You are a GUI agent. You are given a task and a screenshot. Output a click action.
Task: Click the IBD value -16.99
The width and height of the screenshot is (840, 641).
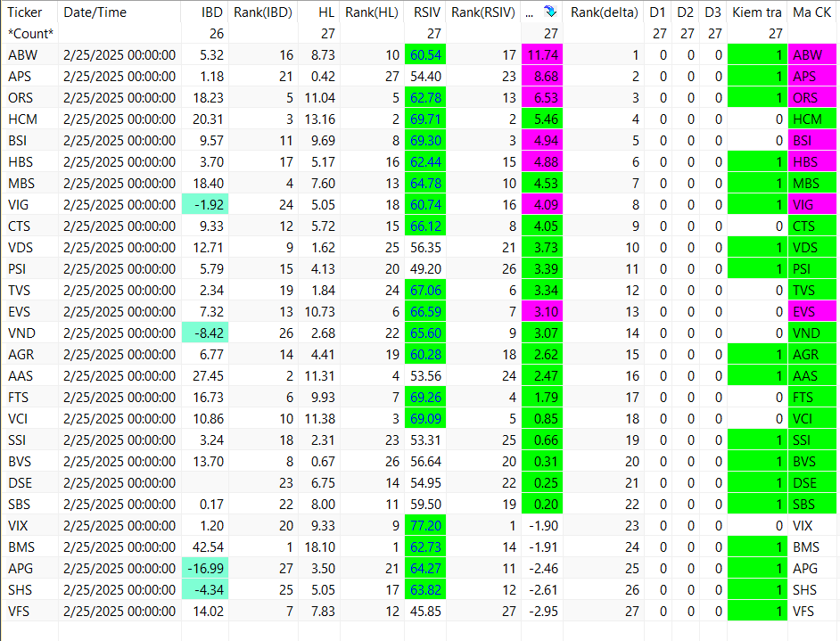coord(205,569)
